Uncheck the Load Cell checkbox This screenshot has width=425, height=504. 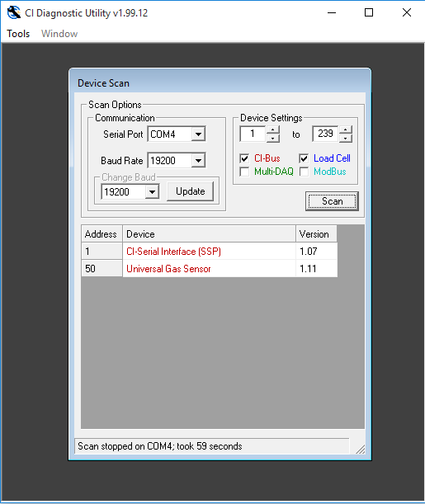click(x=304, y=158)
